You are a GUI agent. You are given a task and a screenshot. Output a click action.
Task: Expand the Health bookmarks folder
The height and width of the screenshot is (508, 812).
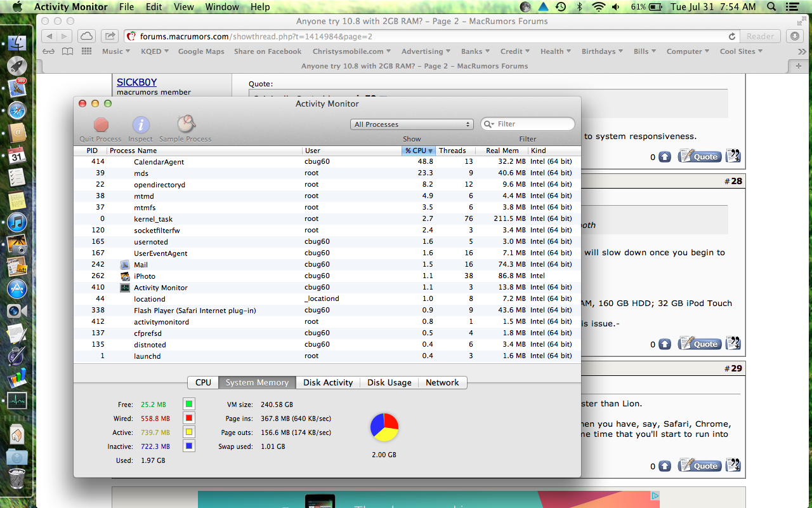click(556, 51)
